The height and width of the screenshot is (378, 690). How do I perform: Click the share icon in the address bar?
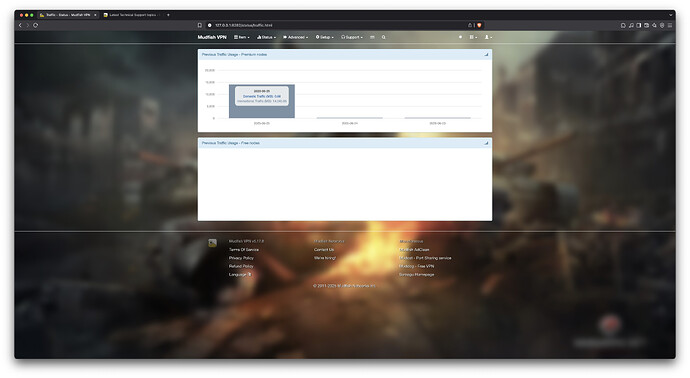470,25
